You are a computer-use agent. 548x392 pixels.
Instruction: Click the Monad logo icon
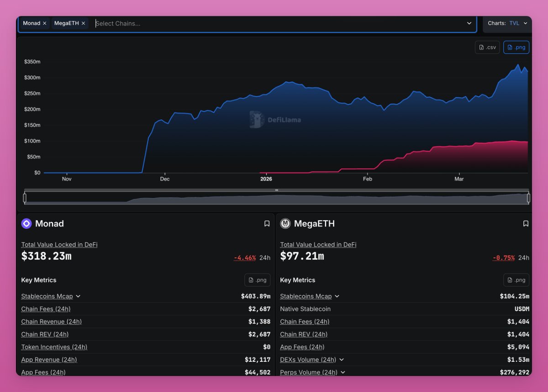pyautogui.click(x=26, y=223)
